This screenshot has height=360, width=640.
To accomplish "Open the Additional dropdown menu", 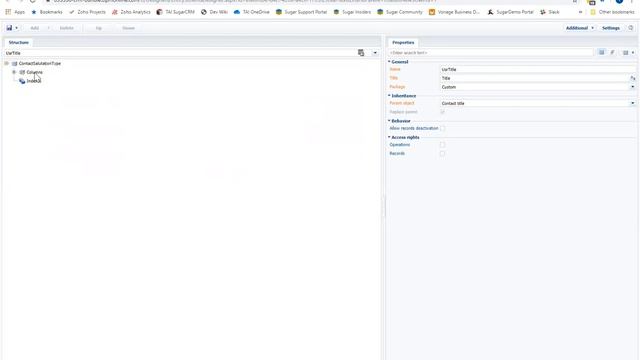I will click(x=580, y=28).
